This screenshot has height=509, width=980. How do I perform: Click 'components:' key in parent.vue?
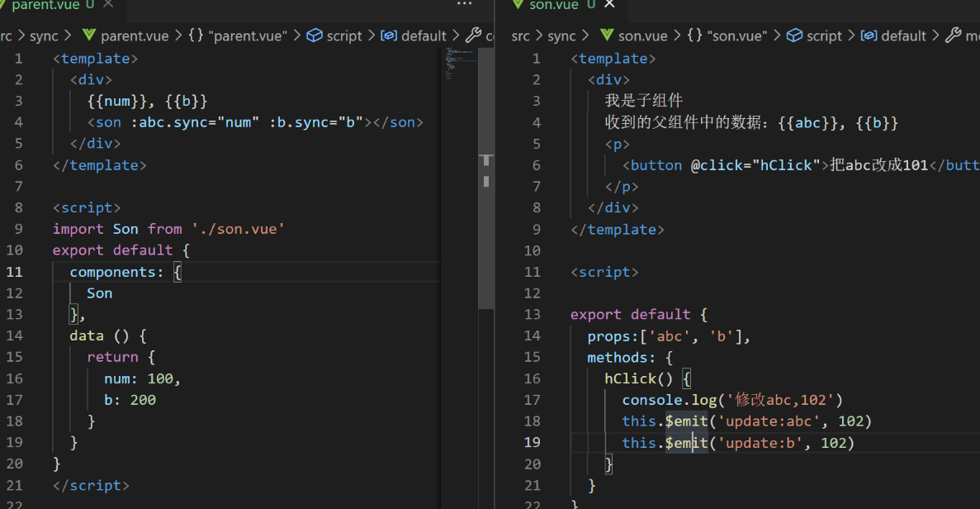click(x=117, y=272)
